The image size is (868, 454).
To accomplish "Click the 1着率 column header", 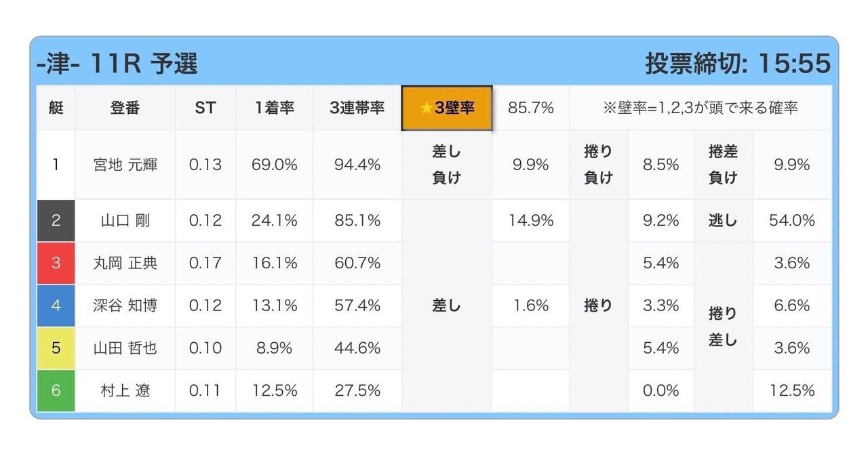I will 275,108.
